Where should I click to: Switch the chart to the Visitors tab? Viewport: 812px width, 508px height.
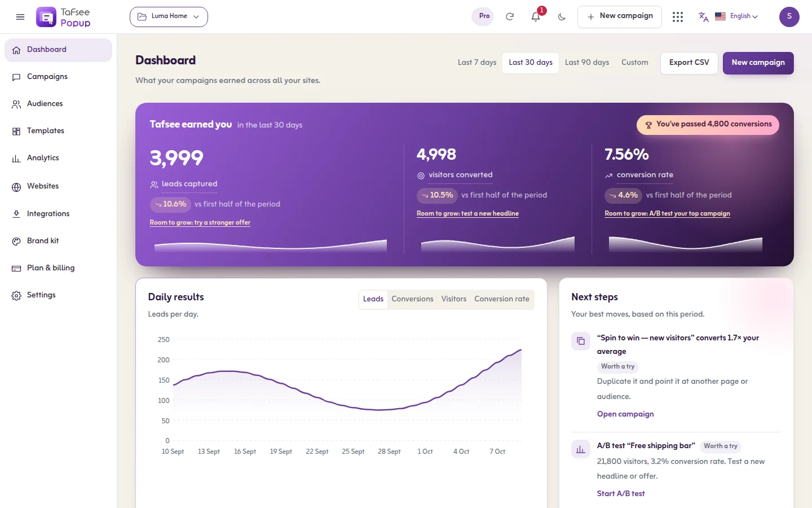coord(454,299)
